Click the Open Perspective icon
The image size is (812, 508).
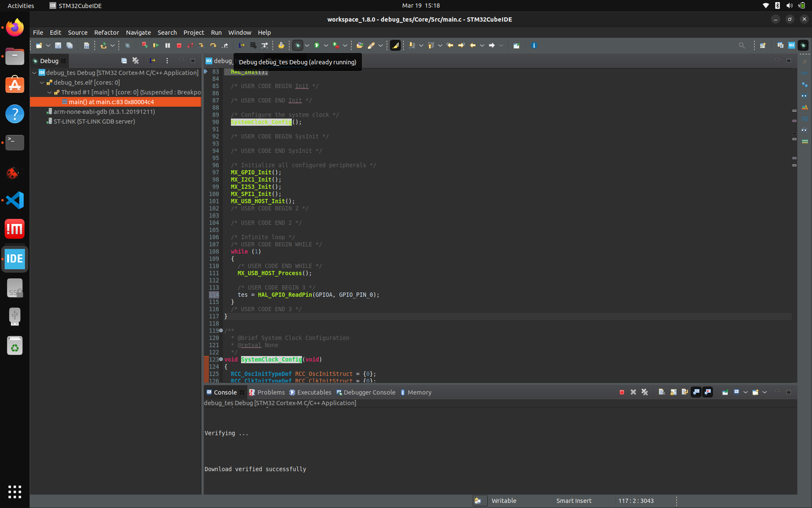tap(763, 45)
